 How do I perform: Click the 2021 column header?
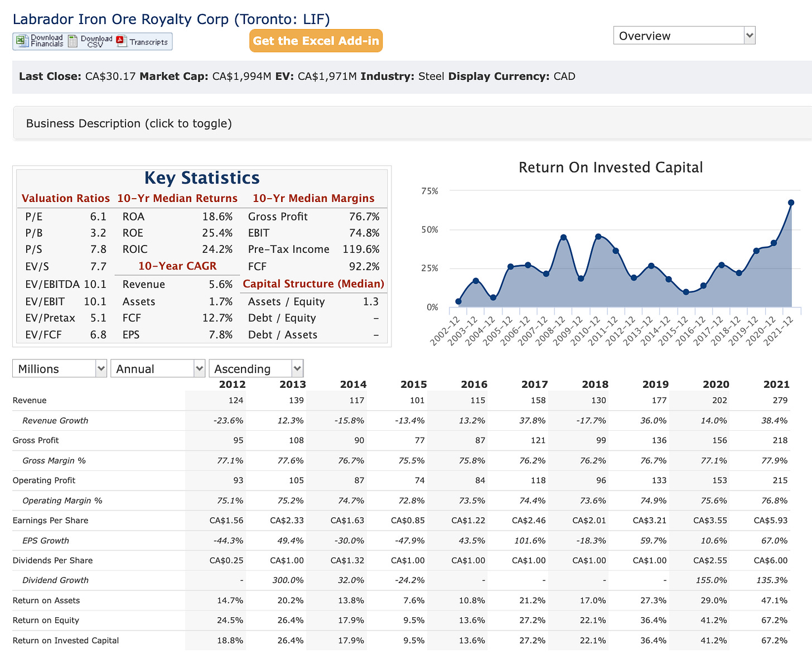click(776, 384)
